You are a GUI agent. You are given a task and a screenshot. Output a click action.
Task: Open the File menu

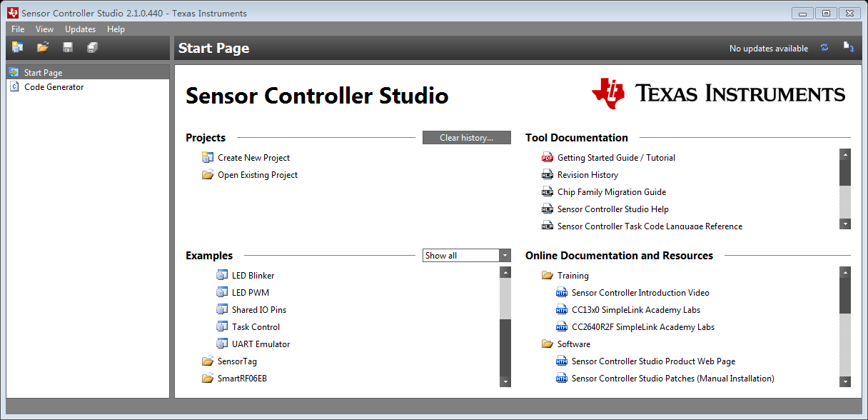click(x=18, y=29)
